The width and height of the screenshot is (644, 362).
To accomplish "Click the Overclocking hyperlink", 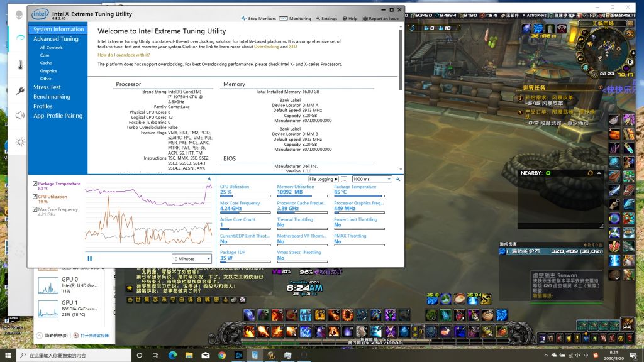I will 267,47.
